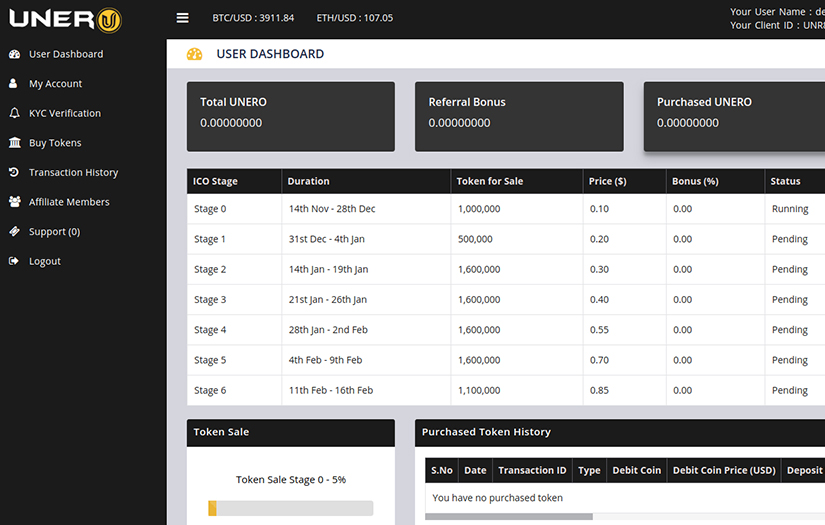825x525 pixels.
Task: Click the Debit Coin column header
Action: tap(637, 470)
